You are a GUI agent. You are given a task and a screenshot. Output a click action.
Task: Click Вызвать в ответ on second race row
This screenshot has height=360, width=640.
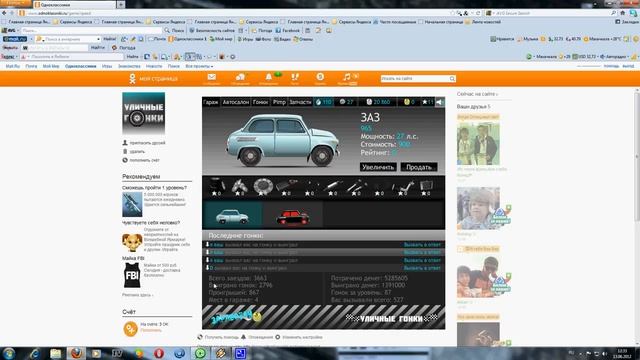pos(422,252)
